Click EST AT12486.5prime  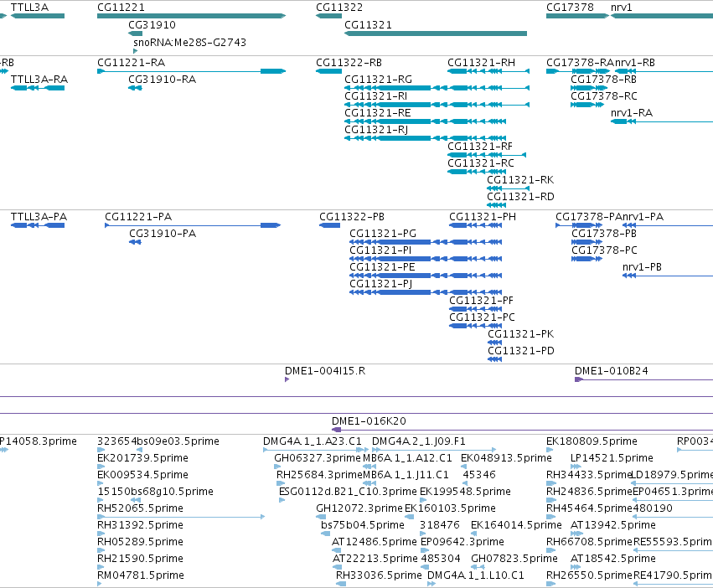tap(375, 542)
